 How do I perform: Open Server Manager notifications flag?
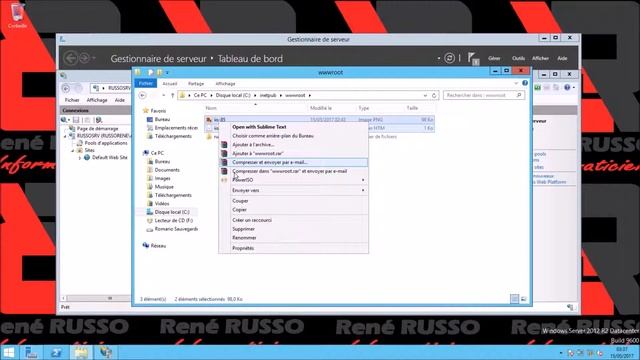tap(473, 58)
